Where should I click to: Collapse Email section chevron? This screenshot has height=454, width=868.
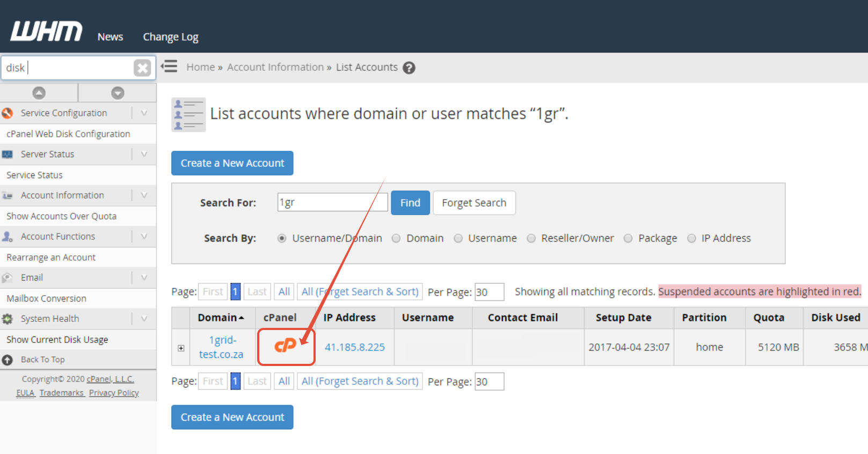pyautogui.click(x=144, y=277)
